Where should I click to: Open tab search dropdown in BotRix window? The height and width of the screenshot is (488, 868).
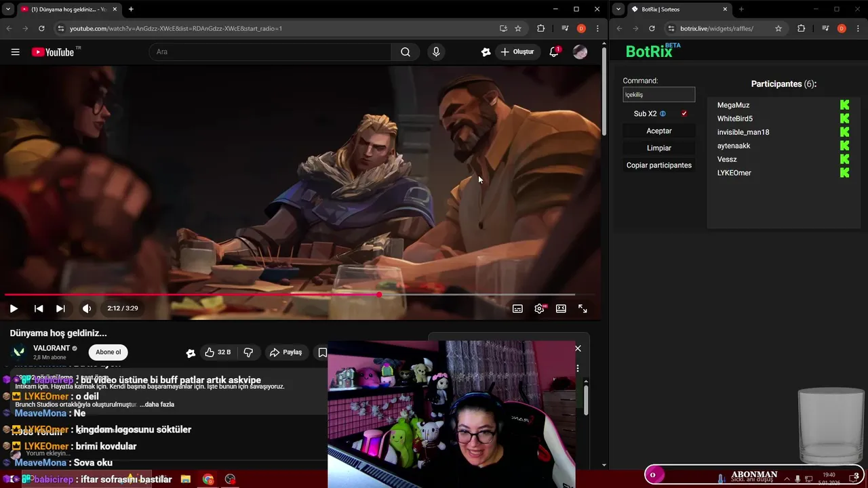click(618, 9)
